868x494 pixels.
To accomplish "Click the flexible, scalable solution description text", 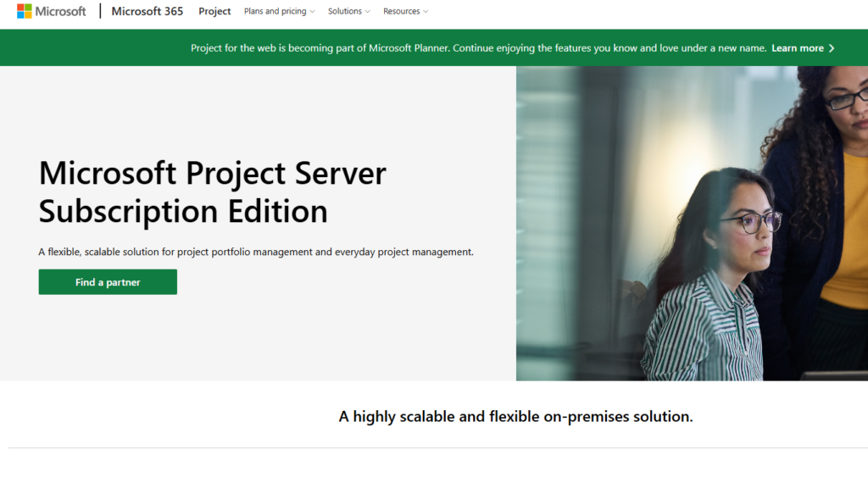I will (256, 252).
